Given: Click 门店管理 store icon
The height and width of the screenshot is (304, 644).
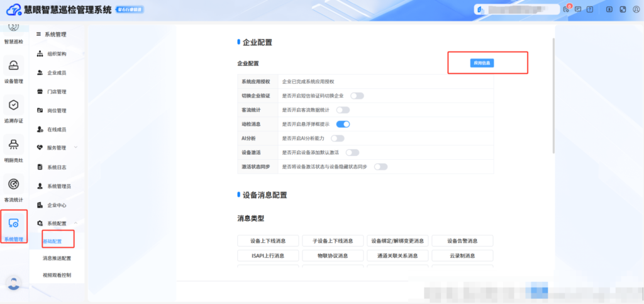Looking at the screenshot, I should (x=40, y=92).
